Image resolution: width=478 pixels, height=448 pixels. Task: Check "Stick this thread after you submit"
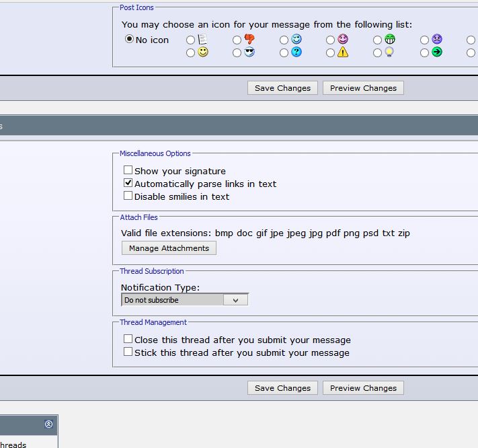(x=128, y=352)
